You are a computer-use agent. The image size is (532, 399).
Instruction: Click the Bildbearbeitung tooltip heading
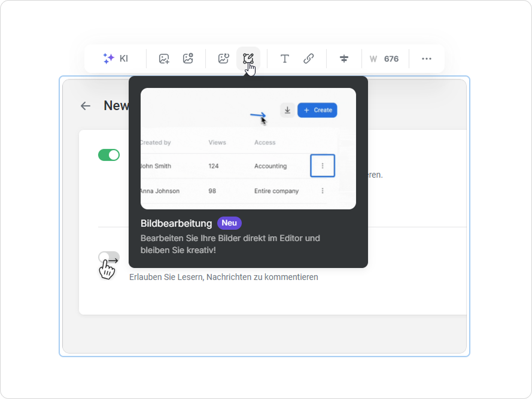[177, 223]
